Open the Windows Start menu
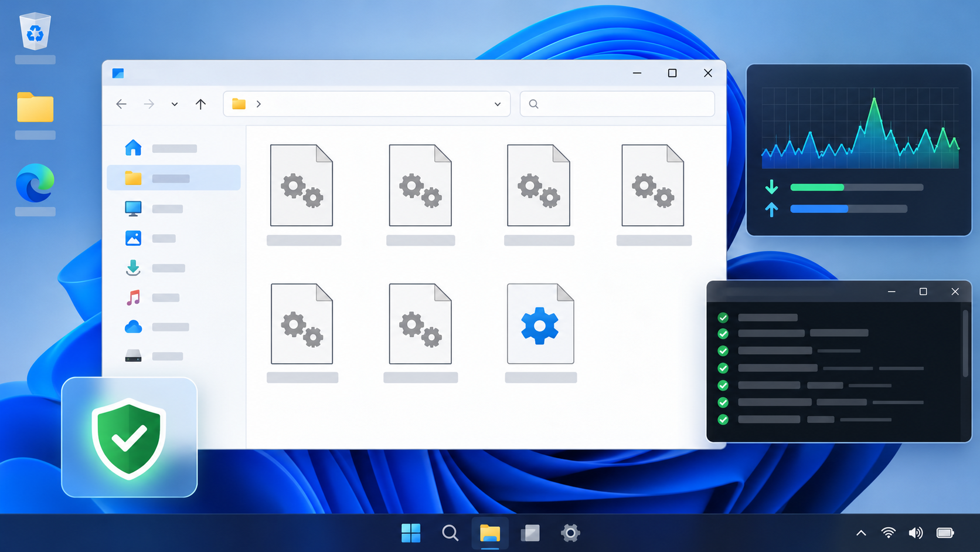Viewport: 980px width, 552px height. [411, 533]
